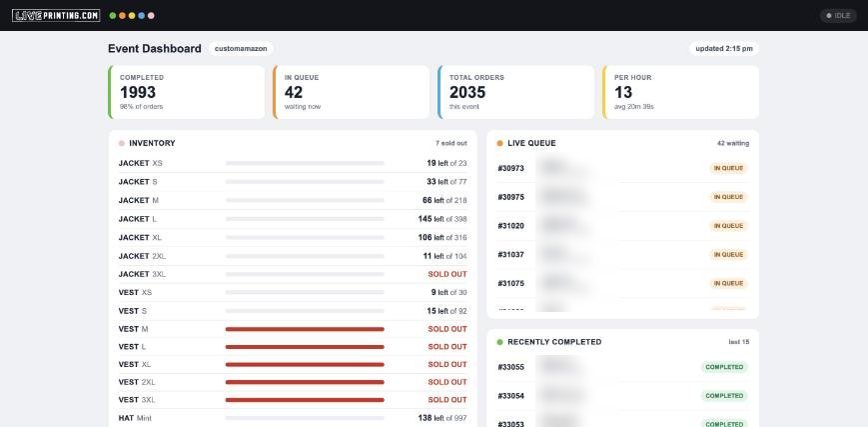868x427 pixels.
Task: Click the pink dot in the header
Action: [151, 16]
